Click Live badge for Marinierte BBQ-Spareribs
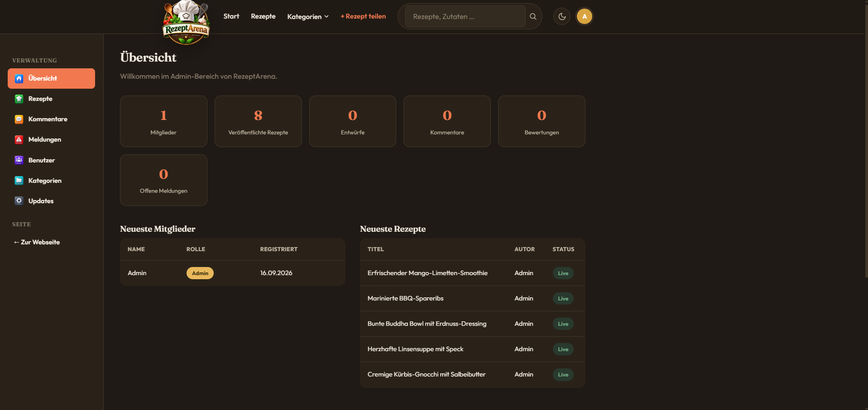Image resolution: width=868 pixels, height=410 pixels. click(563, 299)
